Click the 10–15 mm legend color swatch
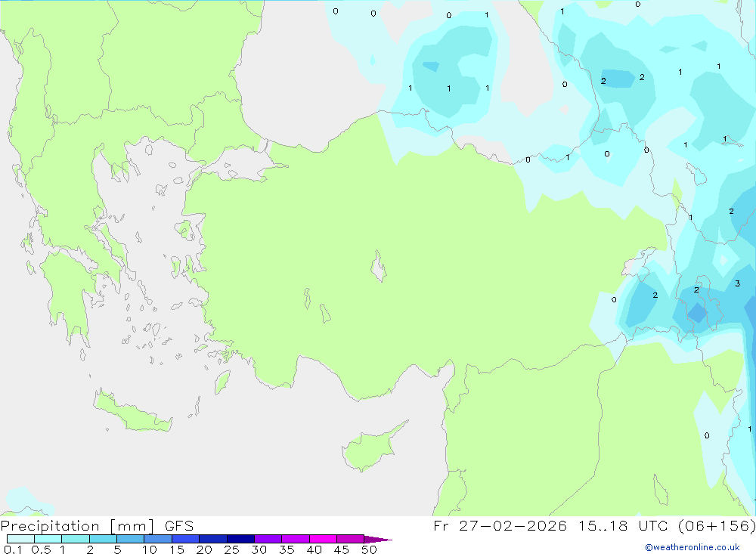 click(158, 539)
